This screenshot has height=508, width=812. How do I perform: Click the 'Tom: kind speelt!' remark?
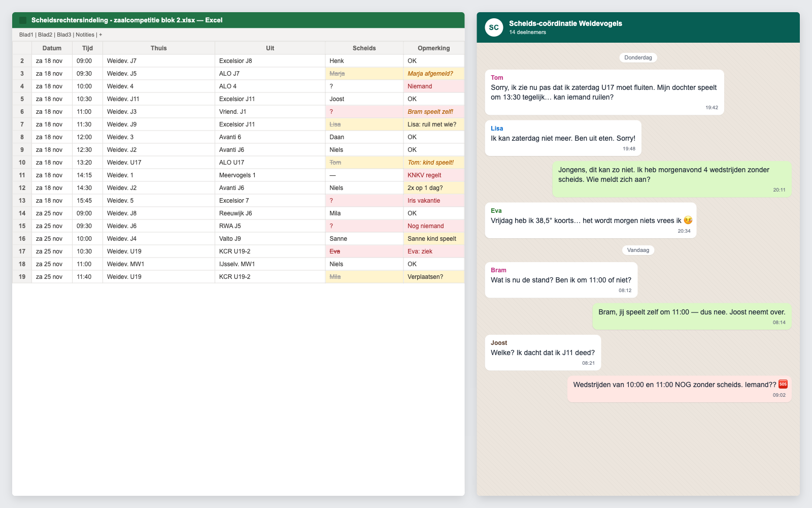click(x=434, y=163)
